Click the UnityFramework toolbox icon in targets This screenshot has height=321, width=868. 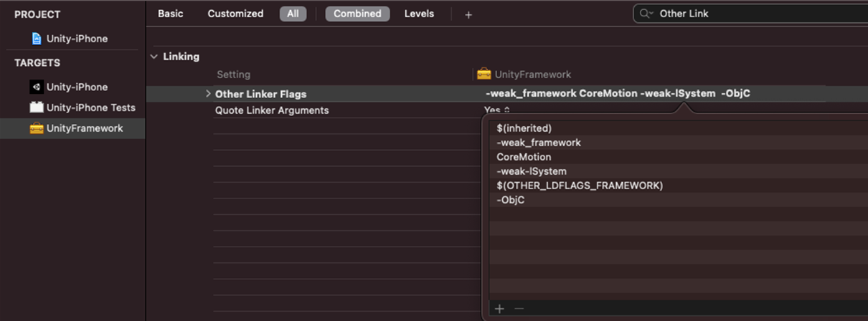[x=37, y=128]
